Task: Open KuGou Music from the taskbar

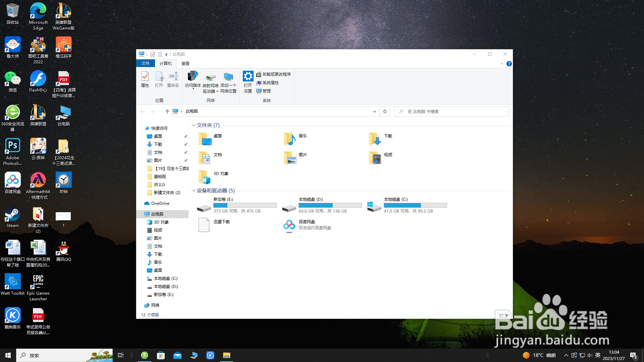Action: [x=210, y=355]
